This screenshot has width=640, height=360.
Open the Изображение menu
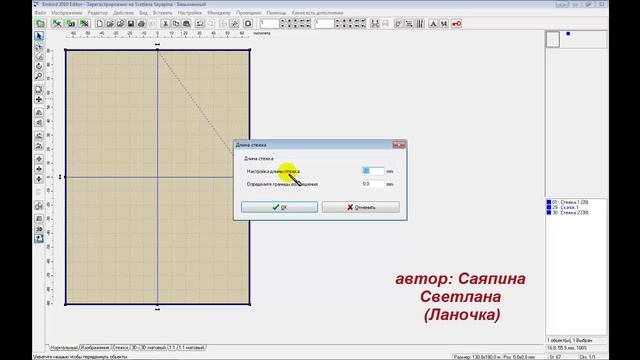click(67, 13)
